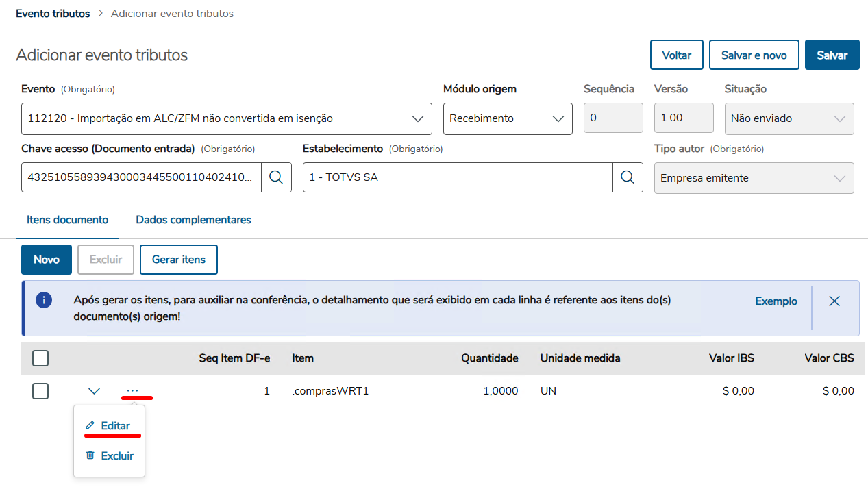Click the pencil icon beside Editar
This screenshot has width=868, height=487.
tap(90, 426)
